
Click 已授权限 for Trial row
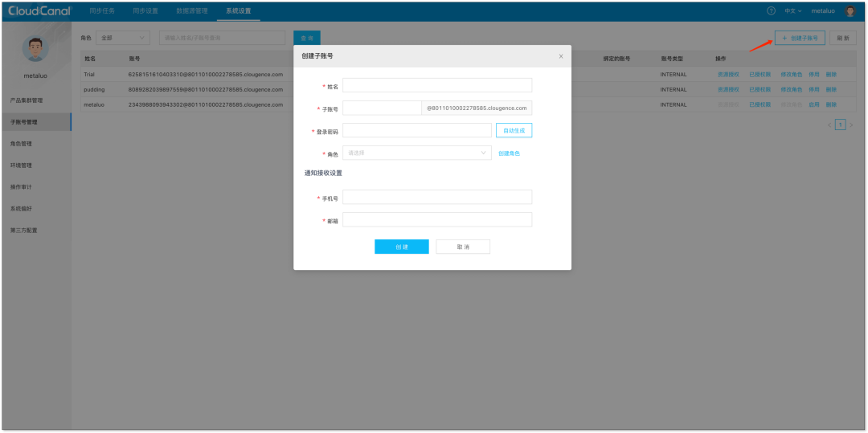click(760, 74)
